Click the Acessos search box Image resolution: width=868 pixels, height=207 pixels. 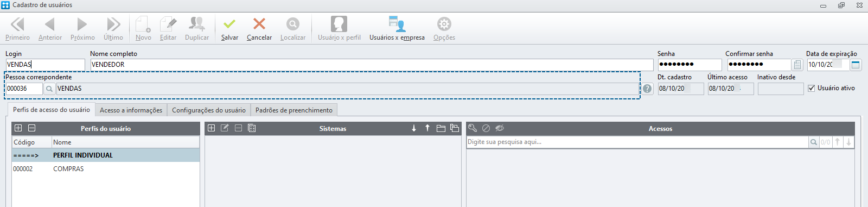637,142
